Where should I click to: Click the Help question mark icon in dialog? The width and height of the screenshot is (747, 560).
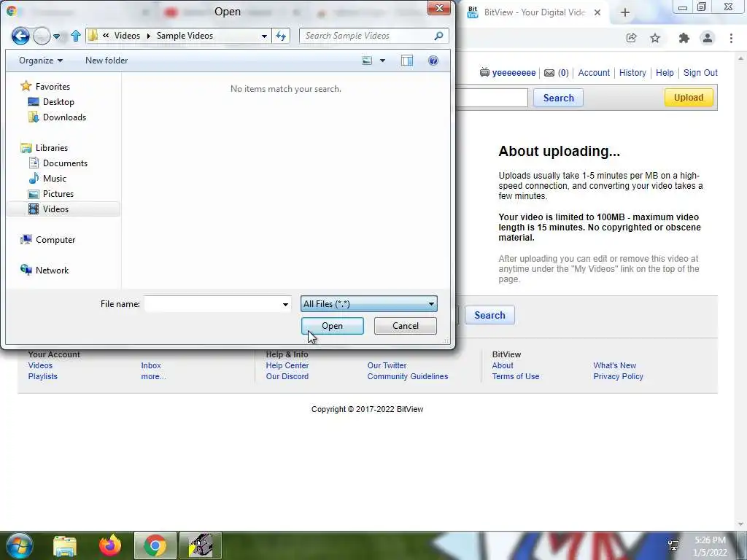click(433, 61)
